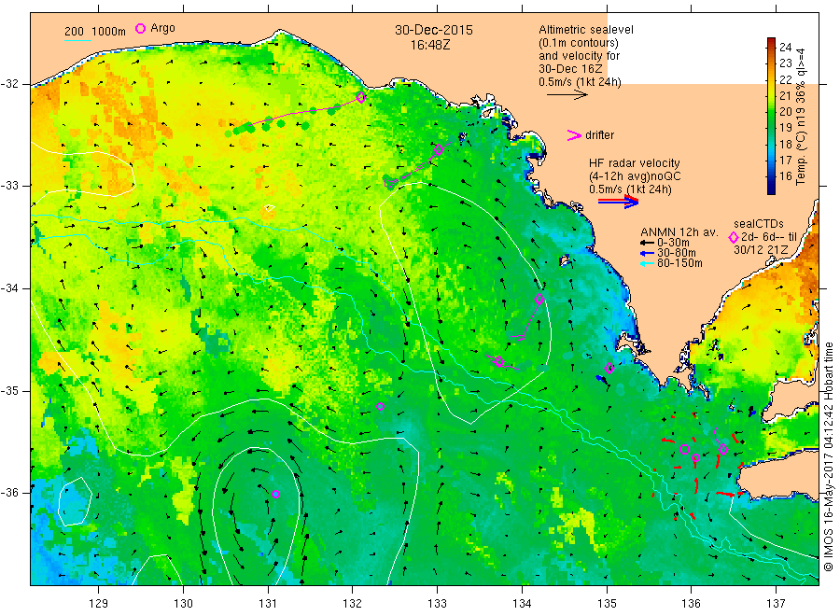Viewport: 840px width, 616px height.
Task: Click small white marker near 131E, -33.2
Action: pyautogui.click(x=270, y=208)
